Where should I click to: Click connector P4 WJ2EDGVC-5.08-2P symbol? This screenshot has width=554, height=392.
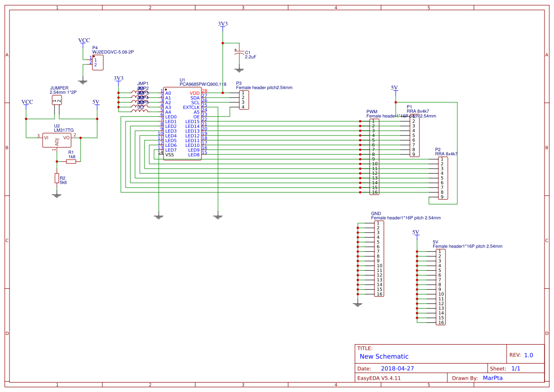coord(98,62)
